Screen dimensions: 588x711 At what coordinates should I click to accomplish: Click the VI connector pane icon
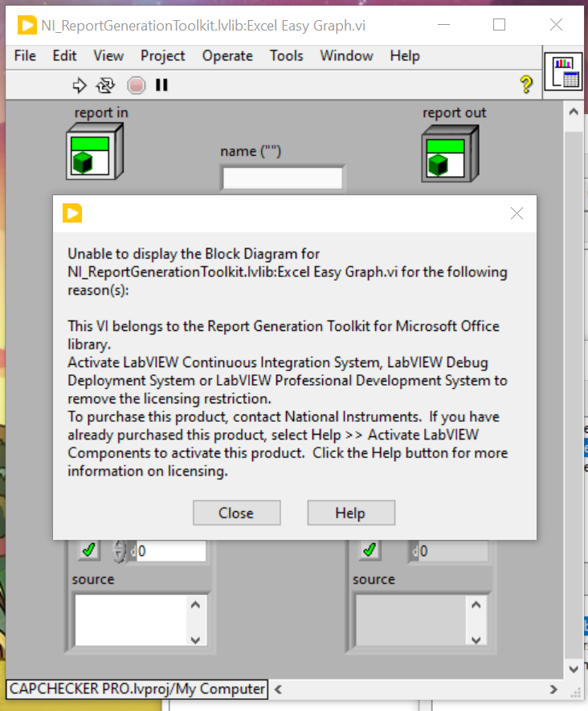click(563, 72)
